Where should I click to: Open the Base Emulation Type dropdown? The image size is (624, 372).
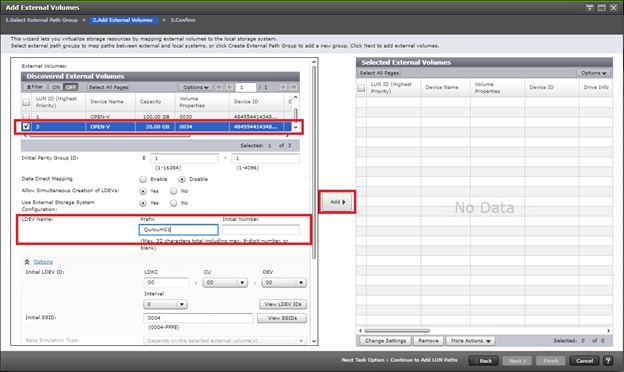click(x=224, y=341)
